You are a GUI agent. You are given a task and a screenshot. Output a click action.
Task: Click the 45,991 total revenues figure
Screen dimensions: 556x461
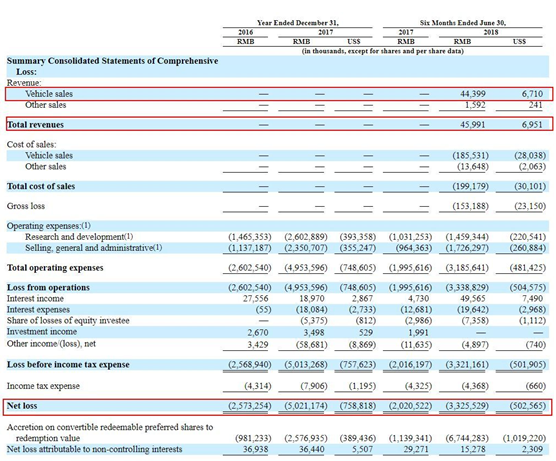pos(473,125)
